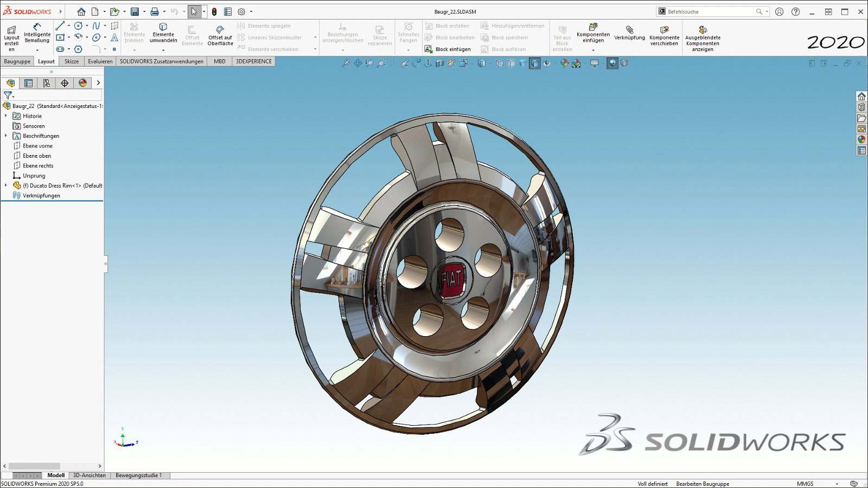Open the ConfigurationManager tab

coord(47,83)
